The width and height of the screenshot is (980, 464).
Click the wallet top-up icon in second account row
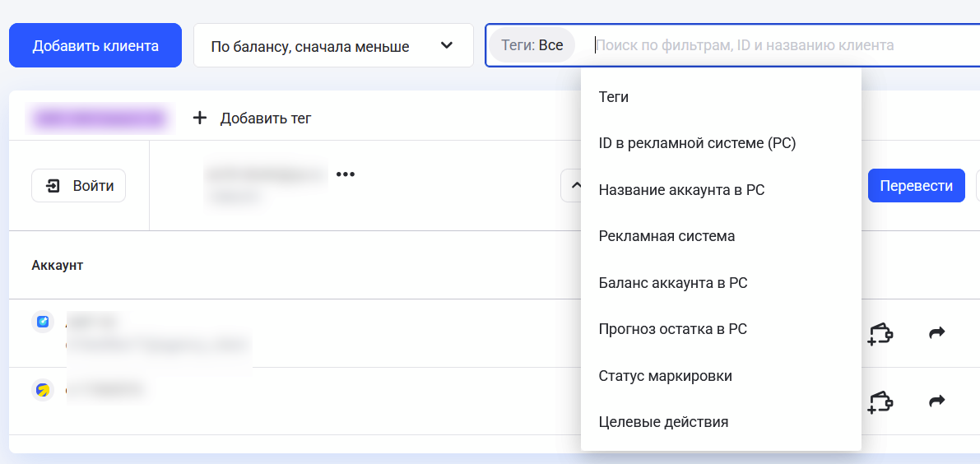880,401
